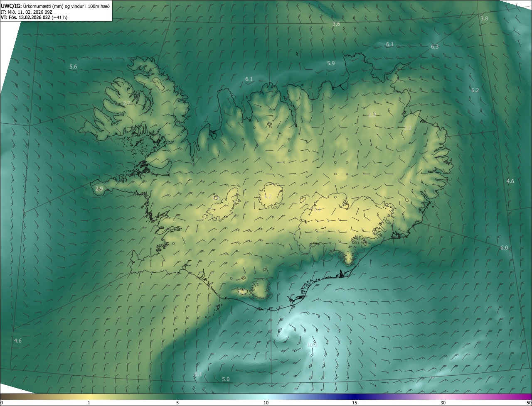Screen dimensions: 532x406
Task: Click the 5.6 value label over the sea
Action: [x=73, y=66]
